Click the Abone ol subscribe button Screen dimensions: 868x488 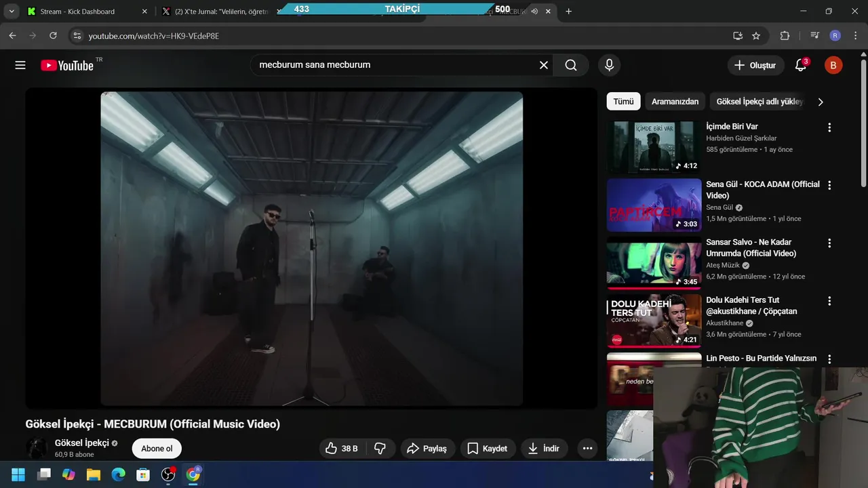coord(157,449)
